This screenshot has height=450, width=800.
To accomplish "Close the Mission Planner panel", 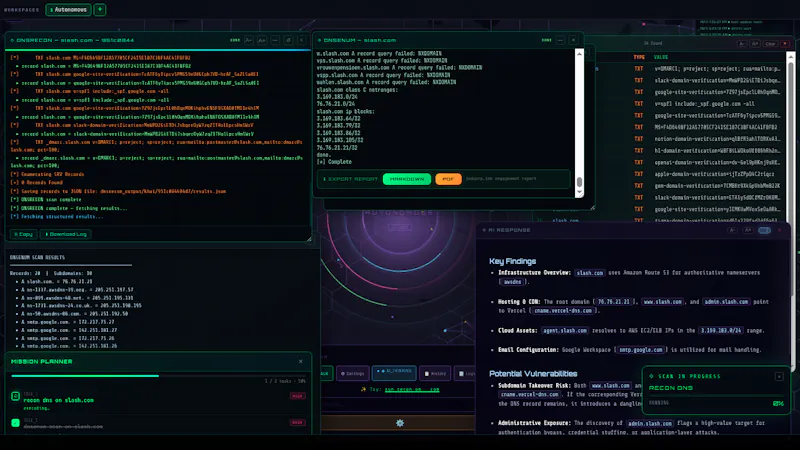I will click(301, 361).
